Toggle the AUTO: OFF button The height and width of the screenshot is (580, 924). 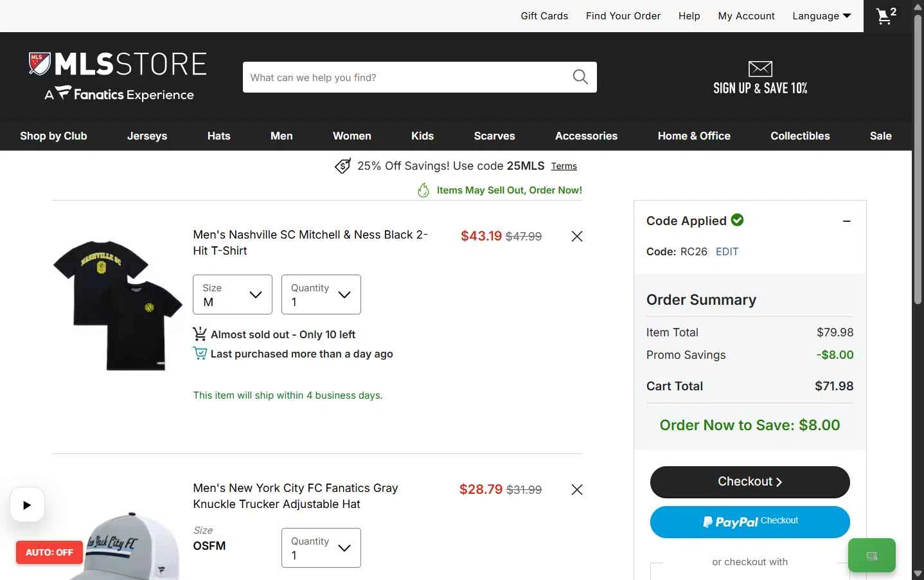pos(49,552)
